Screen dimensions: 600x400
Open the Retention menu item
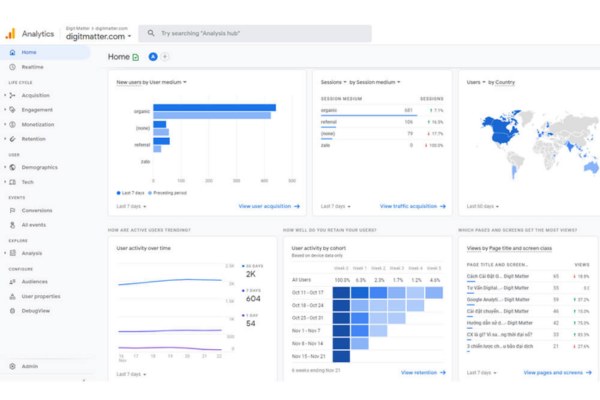(x=34, y=139)
